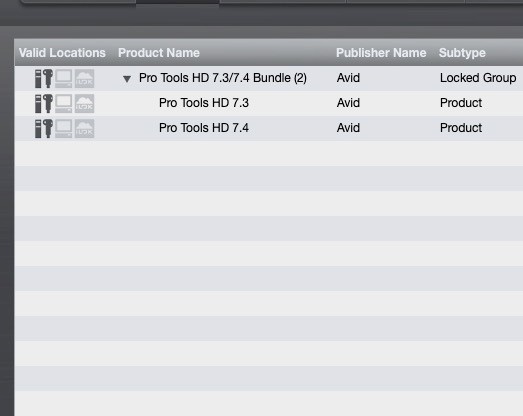
Task: Click iLok Cloud icon for Pro Tools HD 7.4
Action: coord(84,129)
